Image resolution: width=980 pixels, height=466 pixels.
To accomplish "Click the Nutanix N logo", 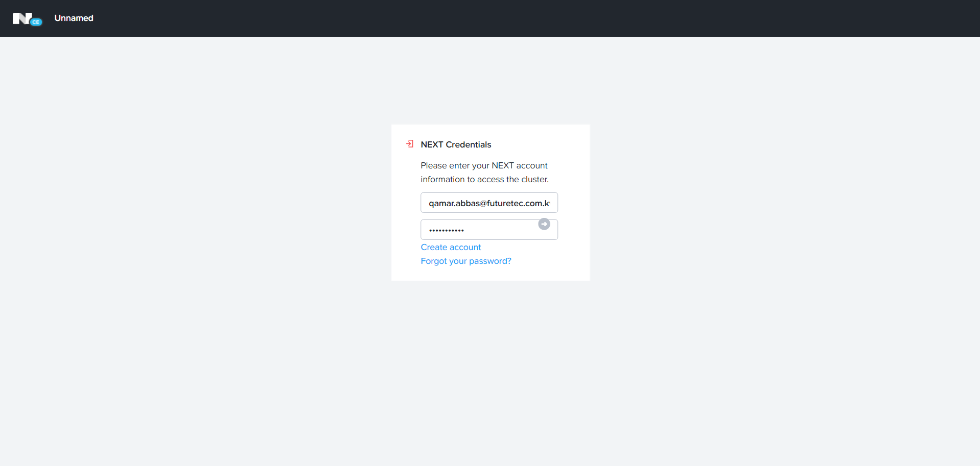I will pos(21,18).
